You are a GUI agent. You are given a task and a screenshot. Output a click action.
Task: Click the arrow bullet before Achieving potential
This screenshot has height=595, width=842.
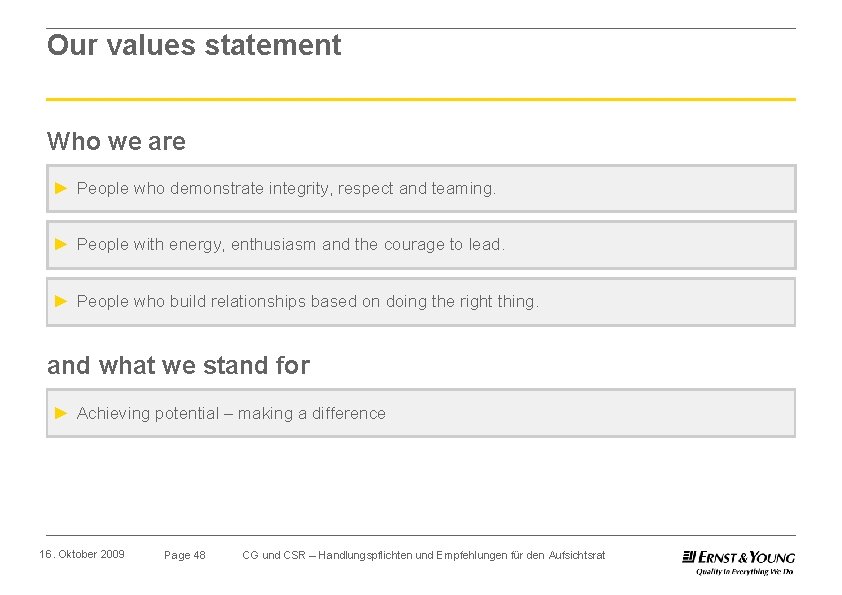[60, 413]
